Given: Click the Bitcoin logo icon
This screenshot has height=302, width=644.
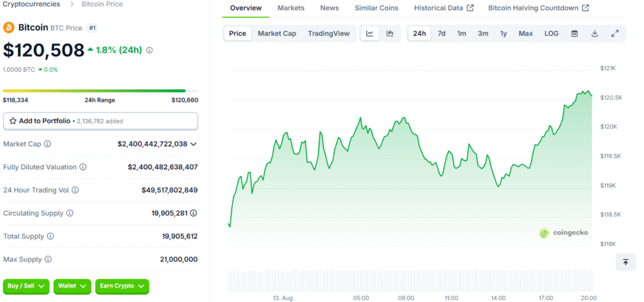Looking at the screenshot, I should coord(9,28).
